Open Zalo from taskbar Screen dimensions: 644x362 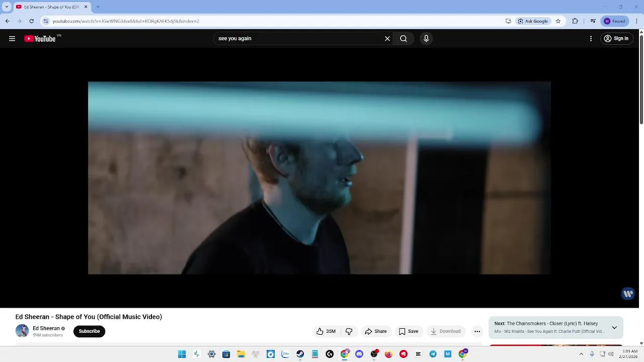(x=285, y=354)
